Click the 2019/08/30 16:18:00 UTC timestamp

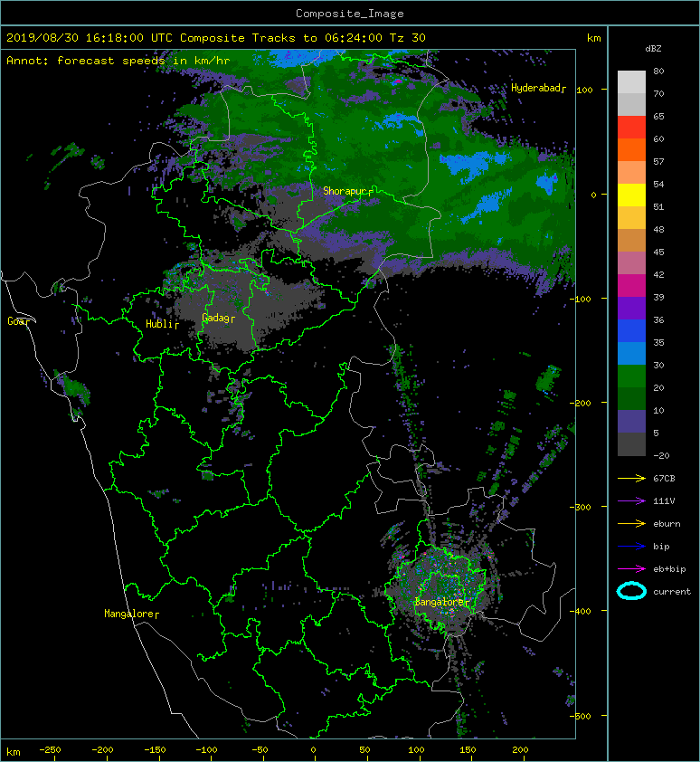(x=90, y=38)
